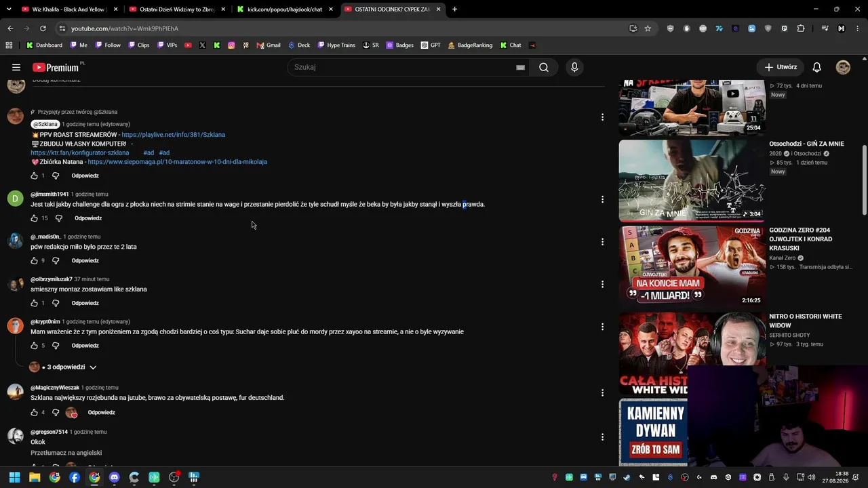Viewport: 868px width, 488px height.
Task: Launch File Explorer from the taskbar
Action: pyautogui.click(x=35, y=477)
